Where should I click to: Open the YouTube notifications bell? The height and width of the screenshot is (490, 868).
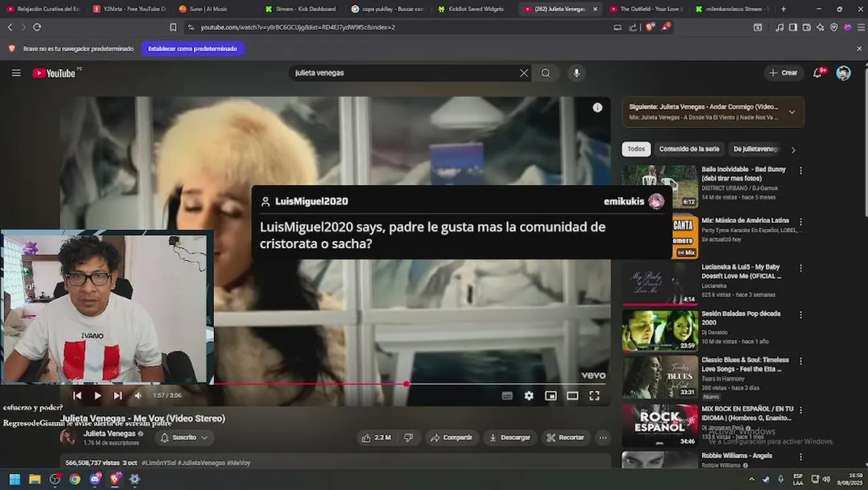pos(818,73)
